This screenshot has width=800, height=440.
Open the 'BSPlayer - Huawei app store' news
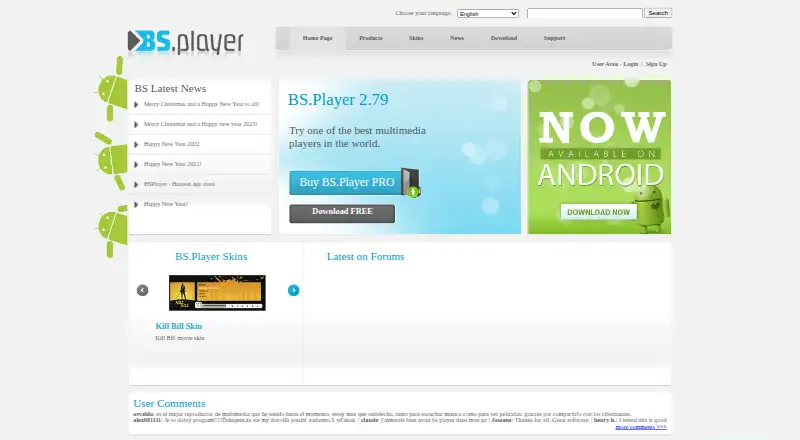pos(179,184)
